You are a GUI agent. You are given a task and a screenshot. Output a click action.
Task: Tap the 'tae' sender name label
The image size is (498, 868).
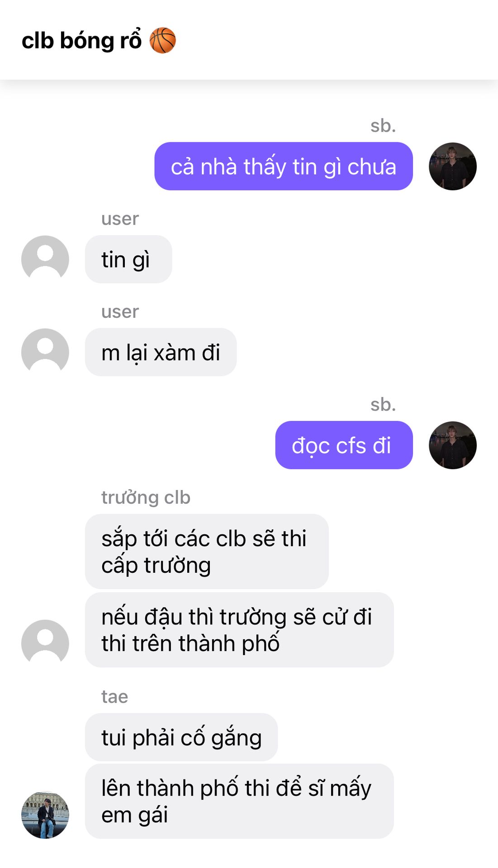(x=114, y=697)
